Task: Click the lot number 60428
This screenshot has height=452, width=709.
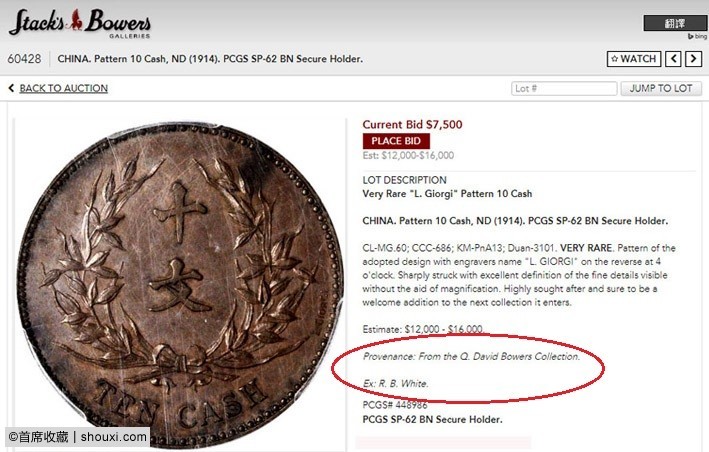Action: 24,59
